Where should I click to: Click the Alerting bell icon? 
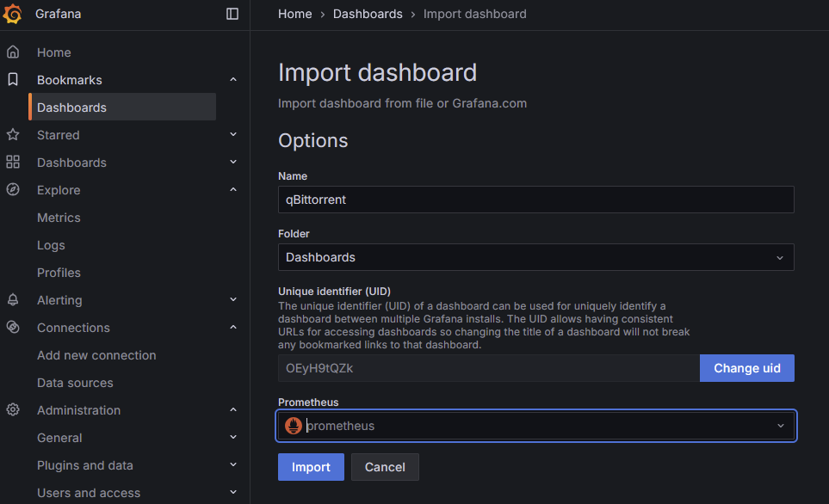[x=12, y=300]
